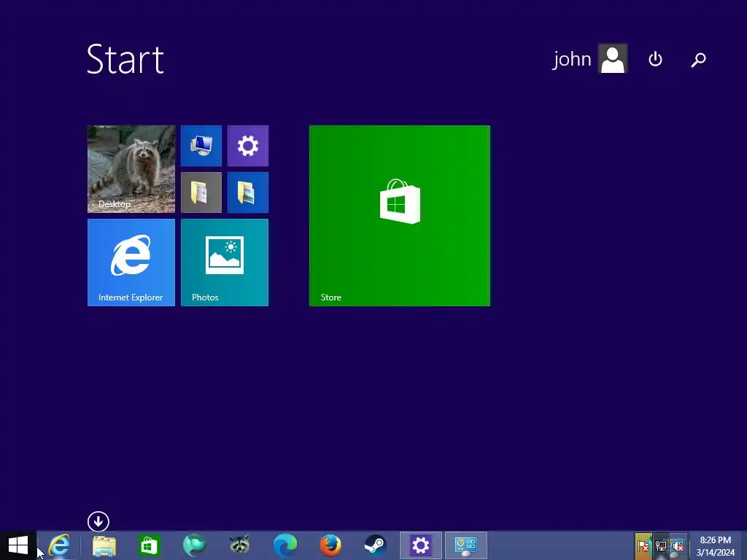Open the Desktop tile with raccoon photo

(131, 168)
